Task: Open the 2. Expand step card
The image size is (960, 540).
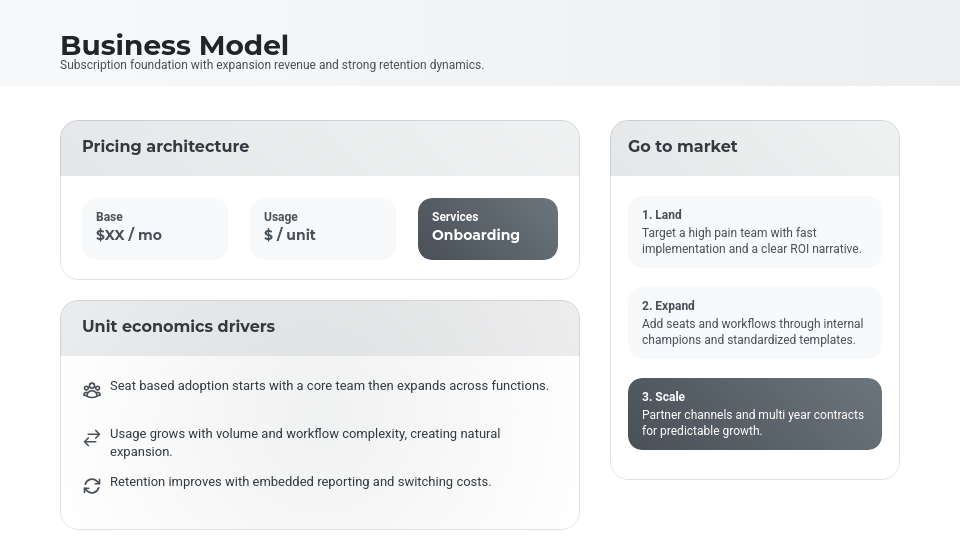Action: click(755, 323)
